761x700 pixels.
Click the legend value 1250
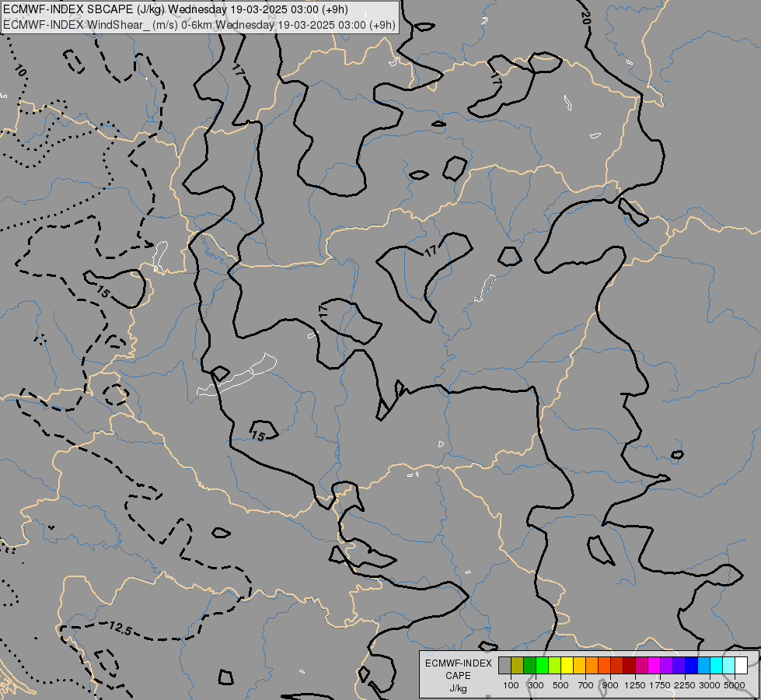(x=635, y=685)
